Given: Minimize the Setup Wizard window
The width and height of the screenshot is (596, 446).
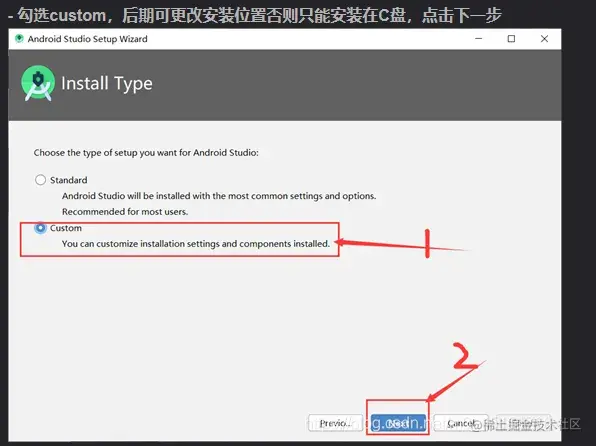Looking at the screenshot, I should tap(479, 39).
